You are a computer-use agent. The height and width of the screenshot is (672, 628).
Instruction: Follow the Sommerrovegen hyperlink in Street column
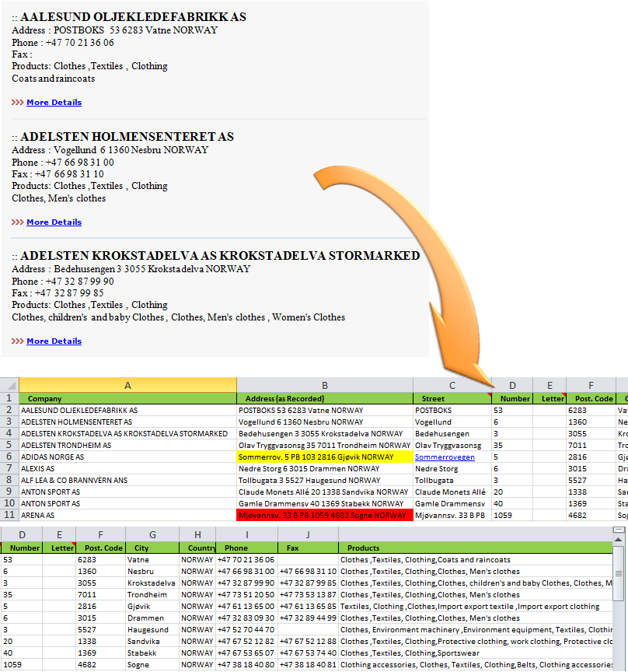pos(445,457)
